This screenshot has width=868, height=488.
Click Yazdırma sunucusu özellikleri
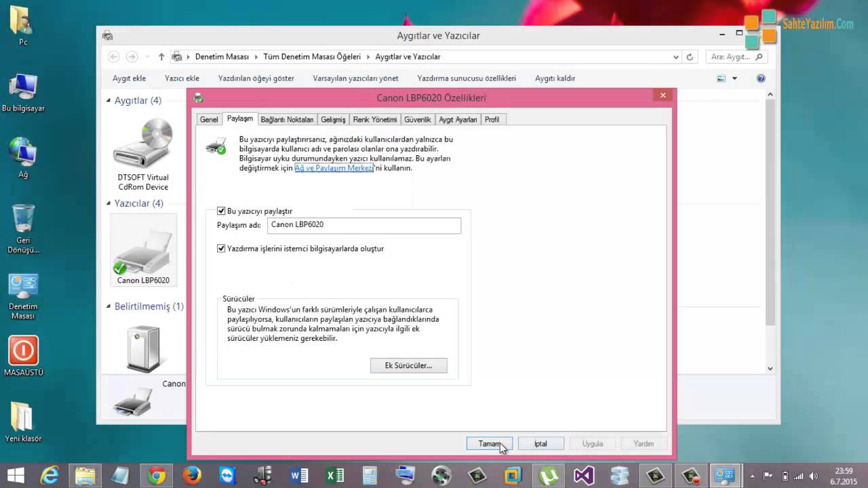click(467, 79)
